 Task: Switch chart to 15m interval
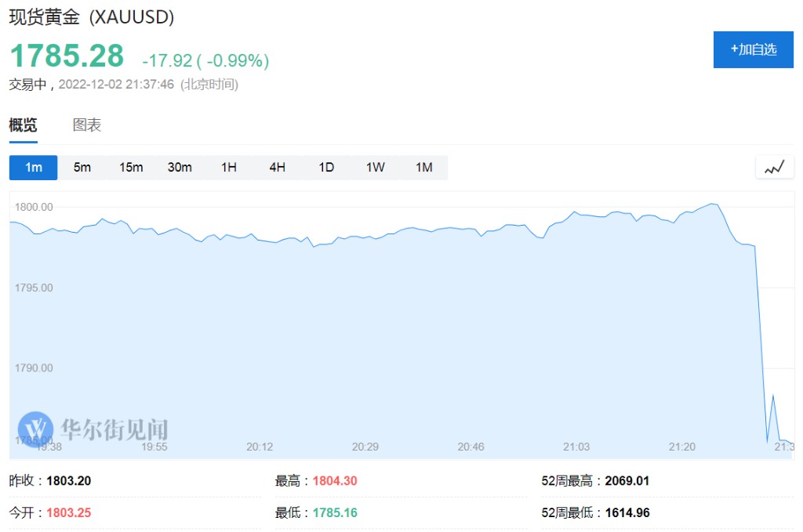click(131, 168)
